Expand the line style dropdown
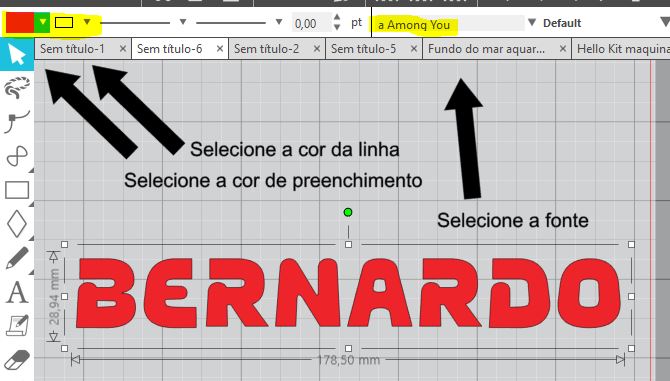 182,22
